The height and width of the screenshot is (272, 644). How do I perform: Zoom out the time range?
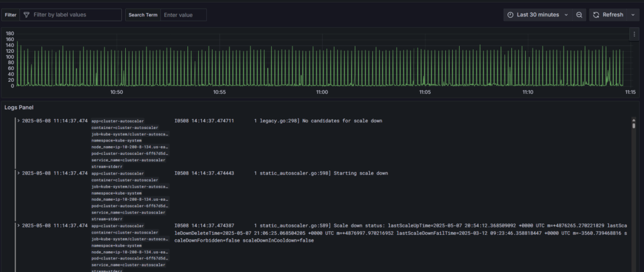[x=579, y=14]
